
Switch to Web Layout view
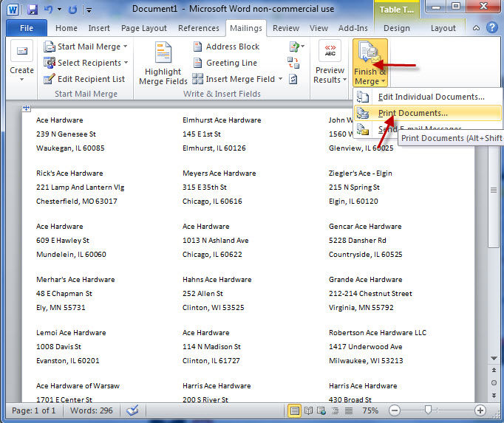point(321,410)
